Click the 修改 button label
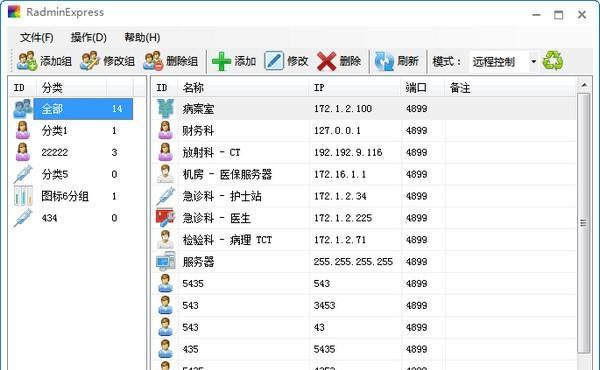The image size is (600, 370). tap(297, 61)
